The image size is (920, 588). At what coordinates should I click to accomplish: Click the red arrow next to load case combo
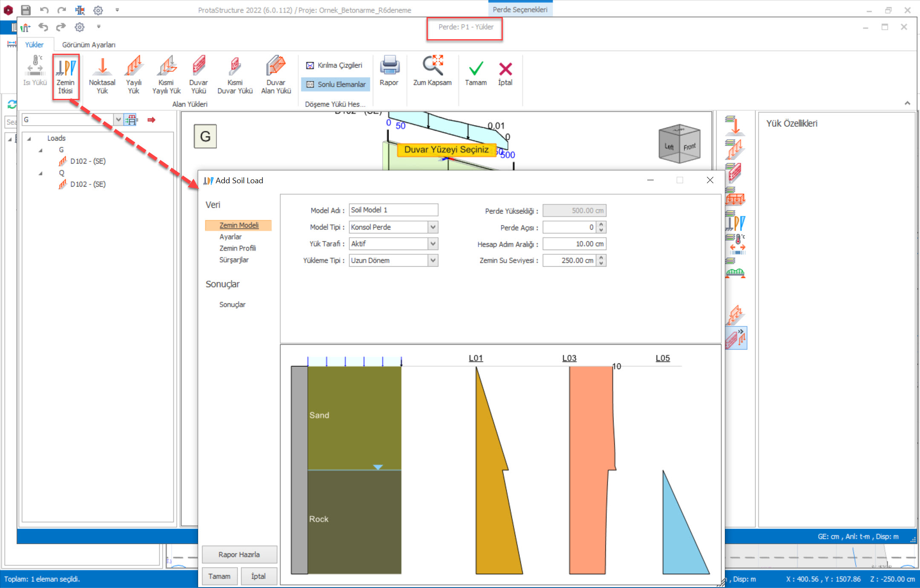tap(151, 120)
